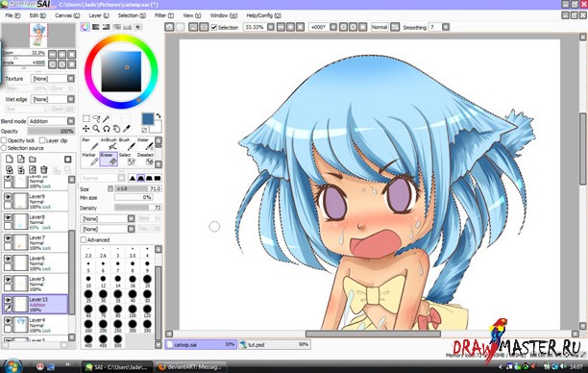Toggle the Selection checkbox in toolbar

[x=214, y=27]
